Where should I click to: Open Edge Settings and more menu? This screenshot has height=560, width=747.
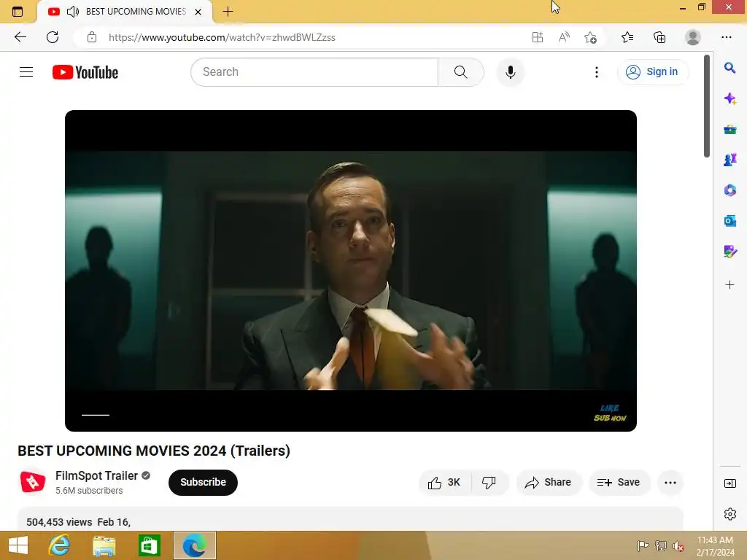coord(726,37)
